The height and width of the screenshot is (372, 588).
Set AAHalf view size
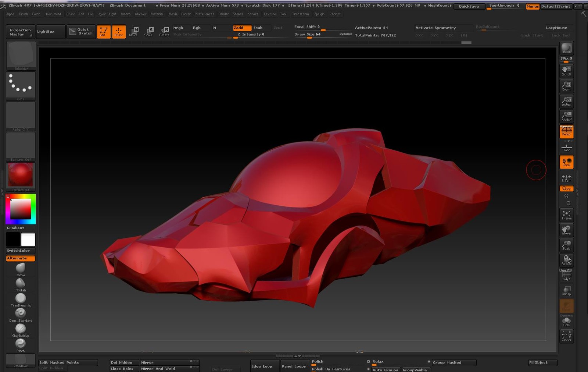point(566,116)
